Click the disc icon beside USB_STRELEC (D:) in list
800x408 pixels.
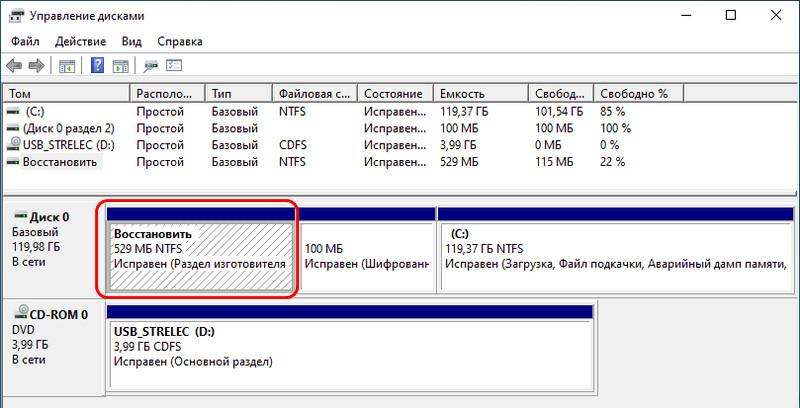(13, 145)
